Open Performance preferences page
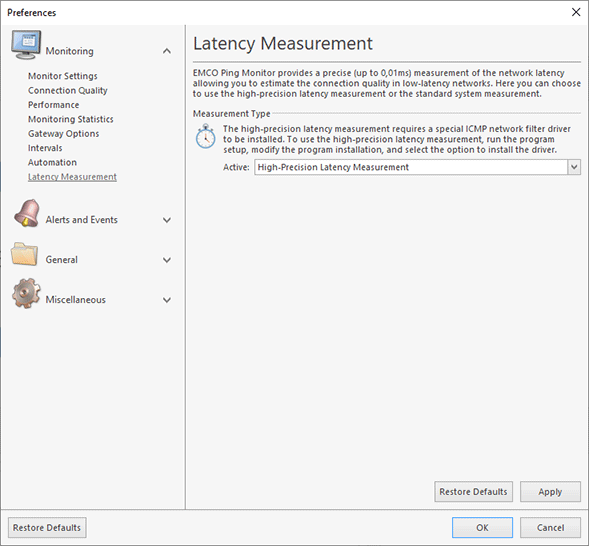The height and width of the screenshot is (546, 589). coord(53,105)
